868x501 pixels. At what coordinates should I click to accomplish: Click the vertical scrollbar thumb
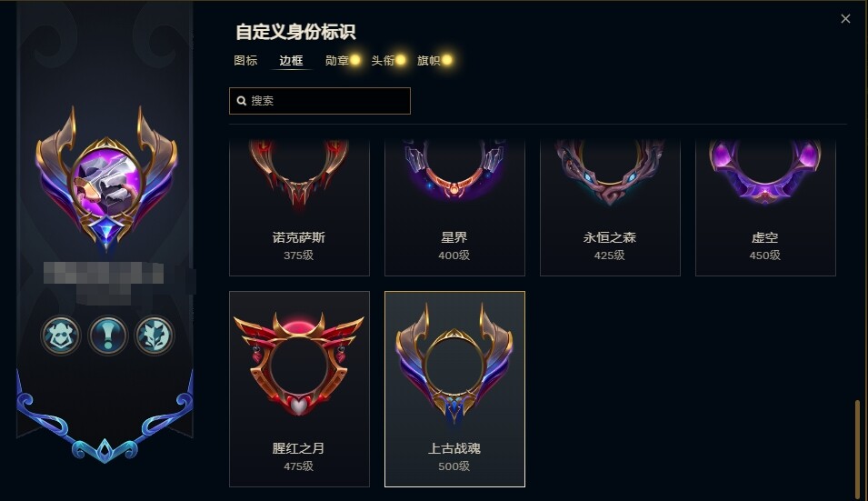[x=857, y=448]
